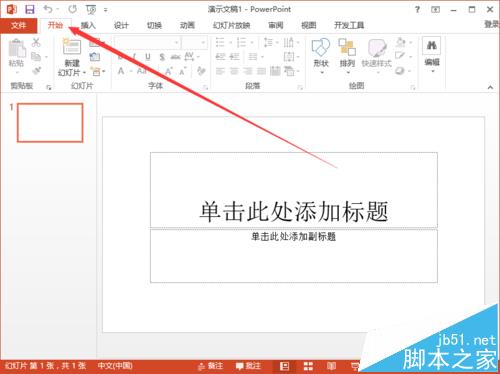Click the Paste (粘贴) clipboard icon
The image size is (500, 374).
pyautogui.click(x=17, y=48)
